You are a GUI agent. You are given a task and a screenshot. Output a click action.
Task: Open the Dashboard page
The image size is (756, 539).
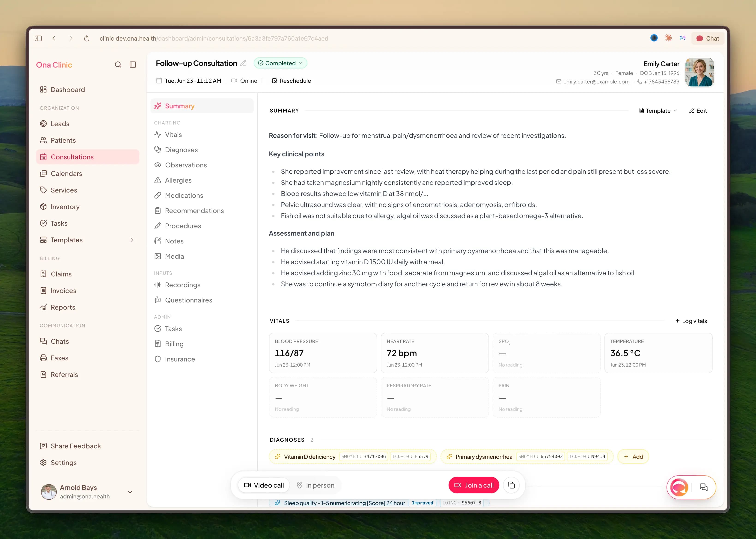88,90
